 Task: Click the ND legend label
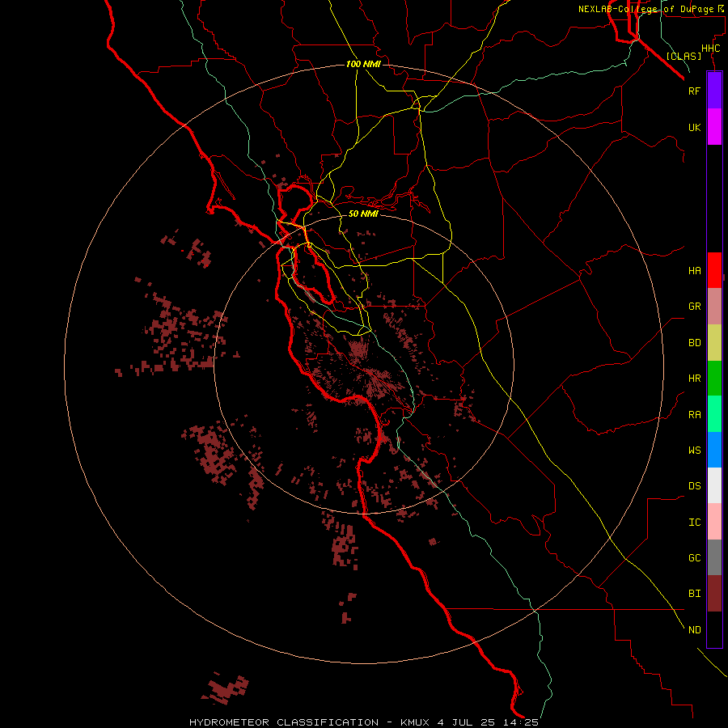click(694, 630)
